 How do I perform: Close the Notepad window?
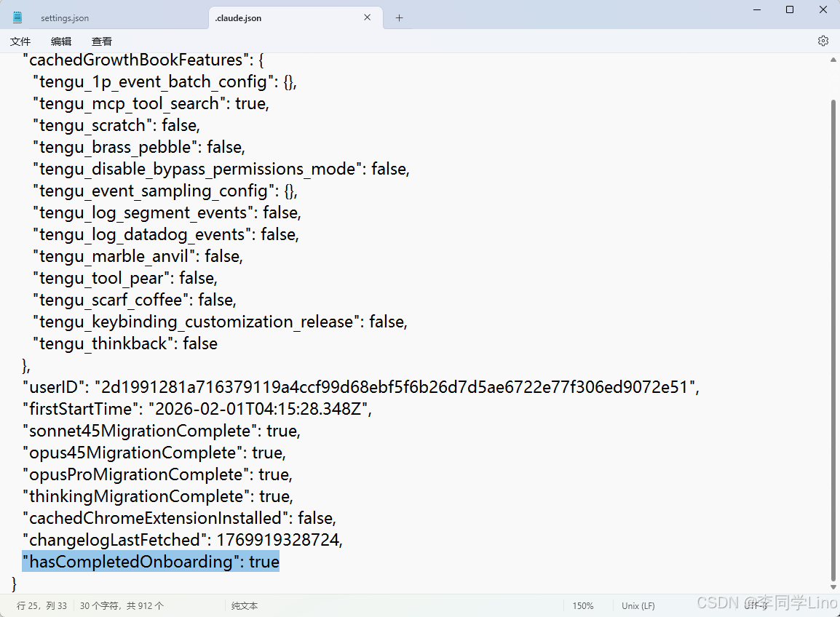tap(823, 9)
